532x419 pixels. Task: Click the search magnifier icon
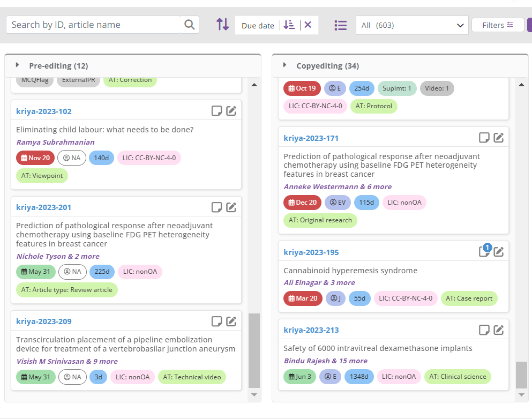tap(189, 25)
